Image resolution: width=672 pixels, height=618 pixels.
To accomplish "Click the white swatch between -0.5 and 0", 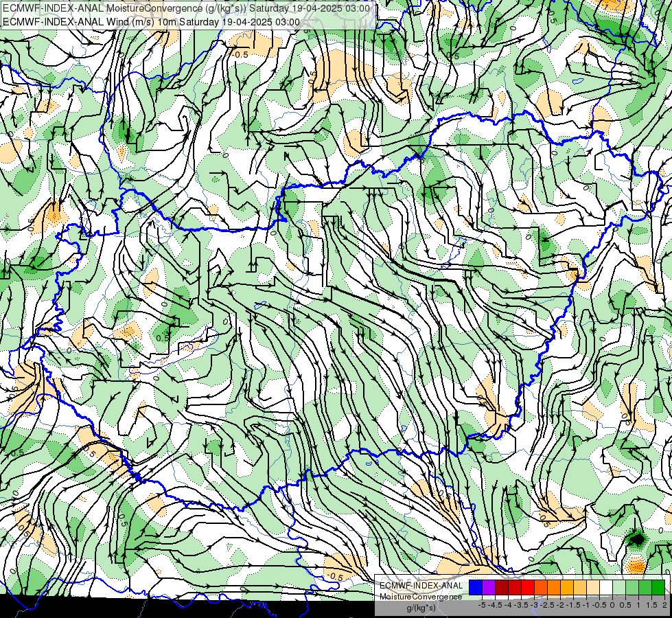I will 606,587.
